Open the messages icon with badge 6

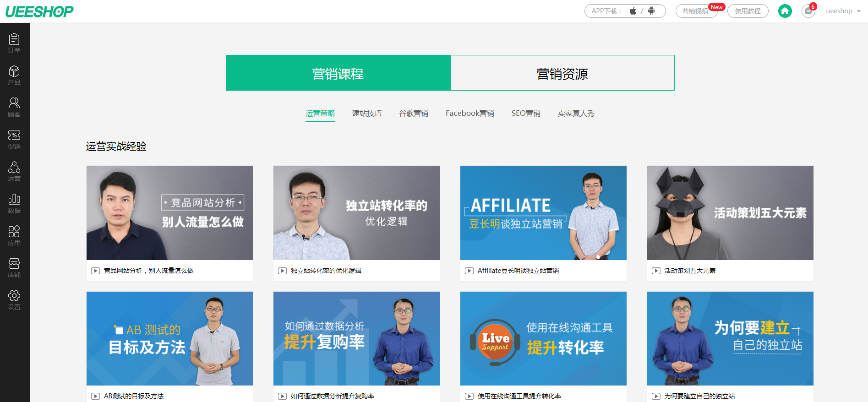(x=808, y=11)
